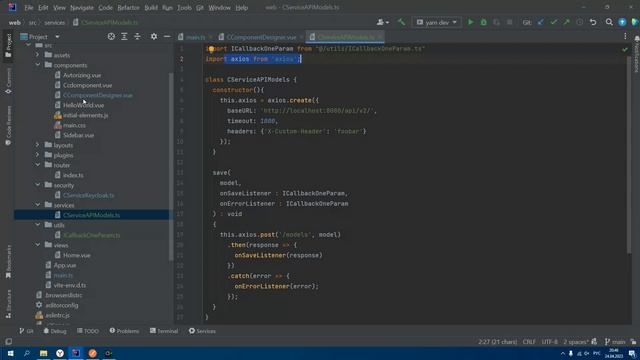The height and width of the screenshot is (360, 640).
Task: Select Home.vue in views folder
Action: click(x=77, y=255)
